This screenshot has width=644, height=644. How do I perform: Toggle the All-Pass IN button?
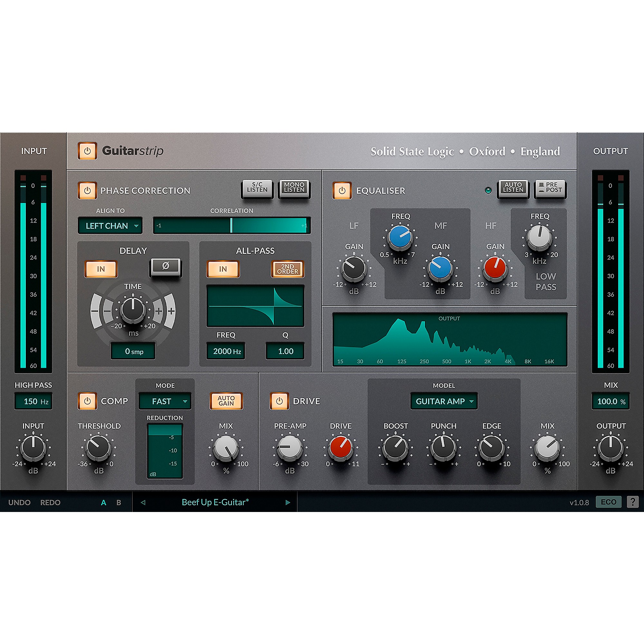223,269
